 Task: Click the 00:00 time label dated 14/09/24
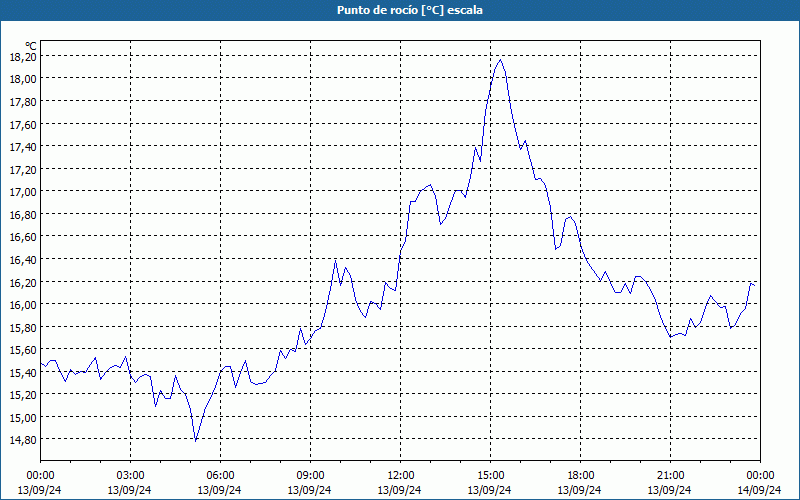click(760, 476)
